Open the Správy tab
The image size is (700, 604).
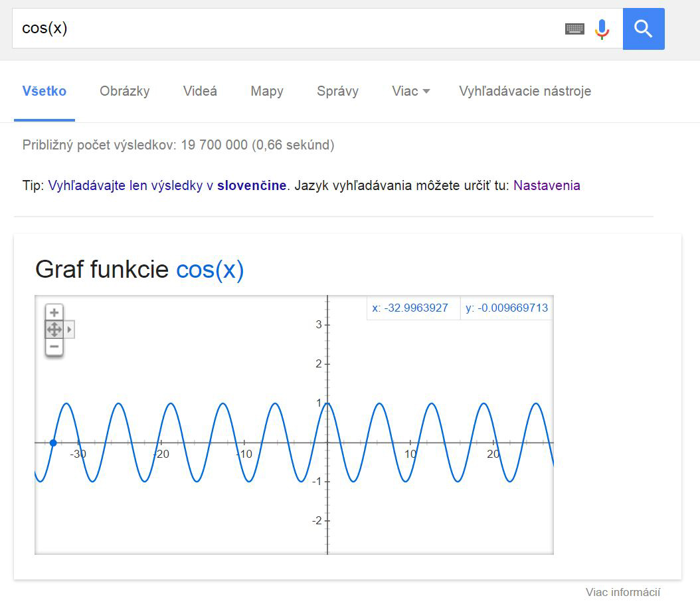click(337, 91)
